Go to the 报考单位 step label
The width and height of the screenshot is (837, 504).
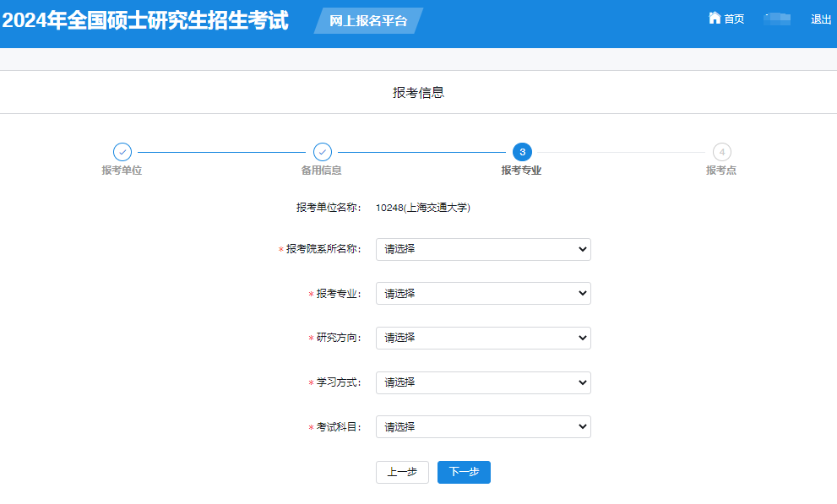(x=122, y=171)
